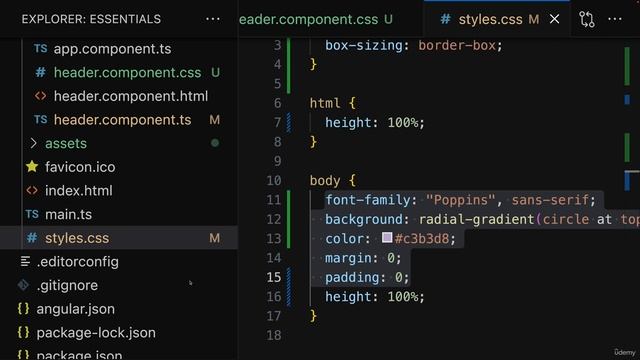The width and height of the screenshot is (640, 360).
Task: Click line number 15 in the gutter
Action: 274,277
